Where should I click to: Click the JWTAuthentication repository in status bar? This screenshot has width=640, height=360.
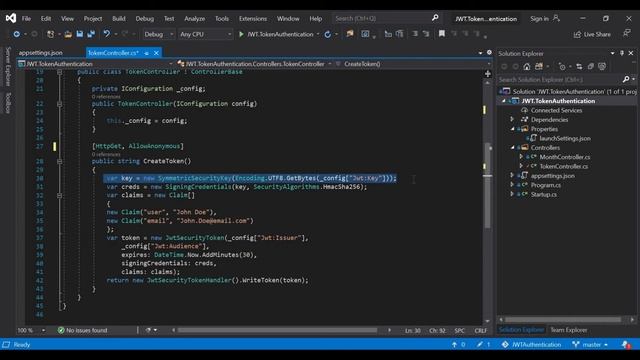click(531, 345)
